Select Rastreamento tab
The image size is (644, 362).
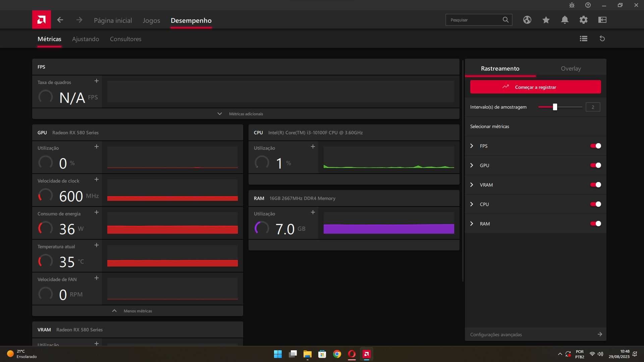(x=500, y=68)
